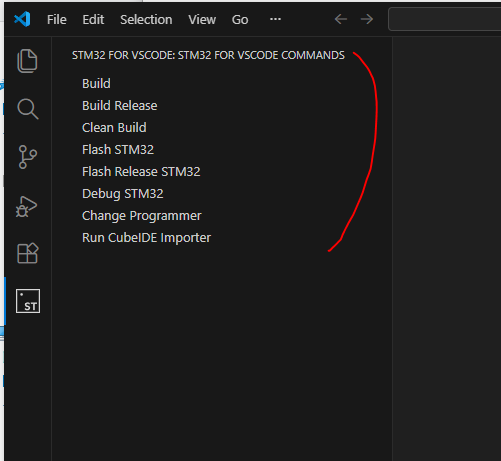Click the command center search box
Viewport: 501px width, 461px height.
pyautogui.click(x=445, y=19)
